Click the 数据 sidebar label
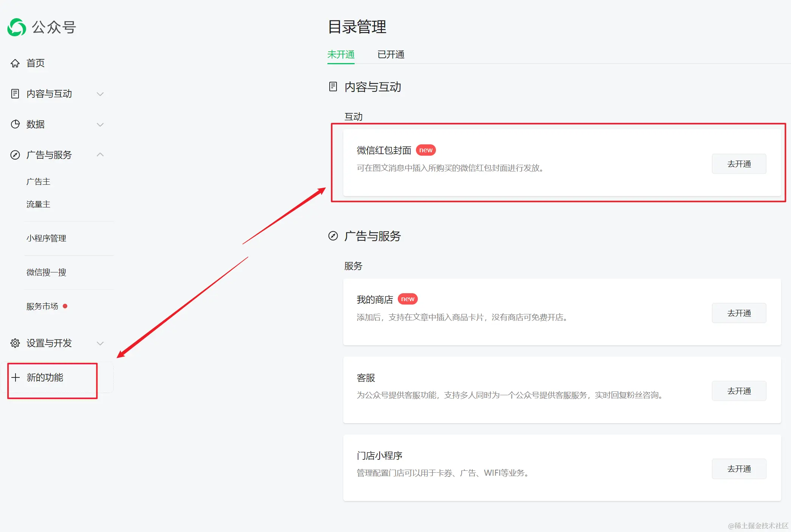Screen dimensions: 791x532 tap(36, 124)
